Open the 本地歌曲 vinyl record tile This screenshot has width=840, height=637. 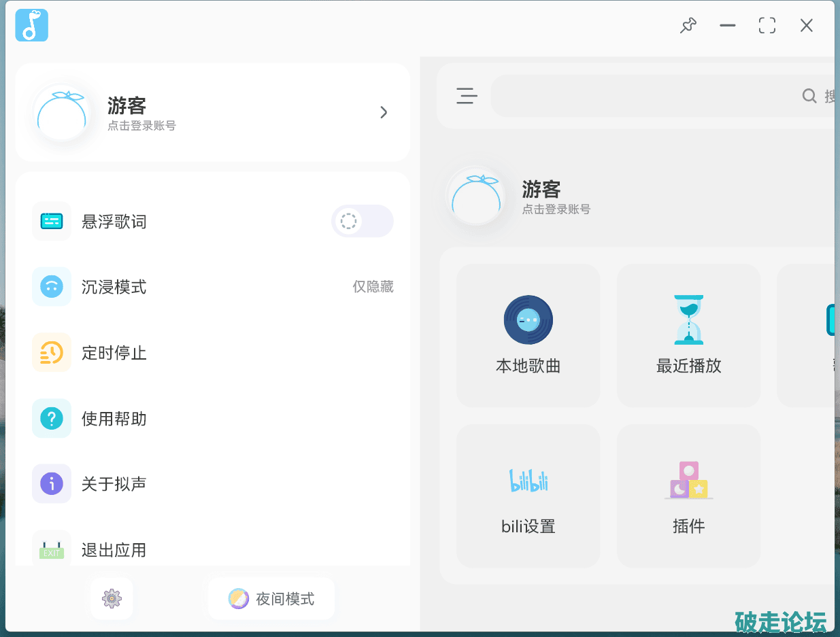point(528,335)
